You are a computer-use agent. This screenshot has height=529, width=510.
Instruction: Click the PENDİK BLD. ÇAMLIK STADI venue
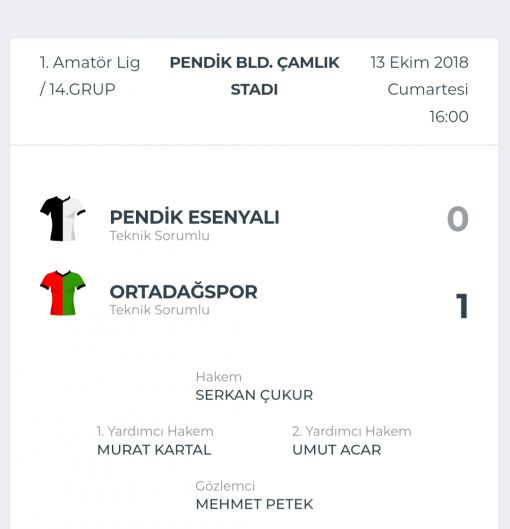255,76
